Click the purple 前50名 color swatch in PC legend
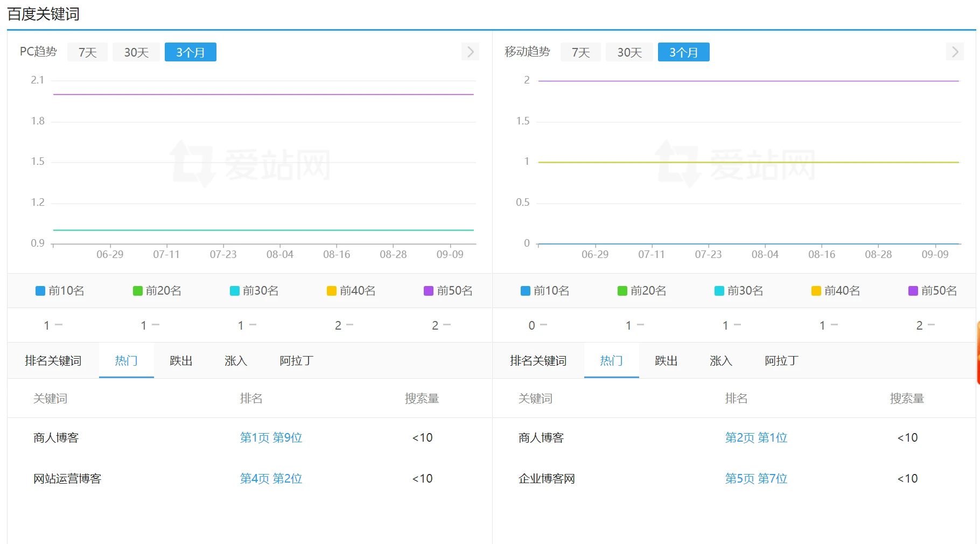The width and height of the screenshot is (980, 544). click(x=429, y=291)
